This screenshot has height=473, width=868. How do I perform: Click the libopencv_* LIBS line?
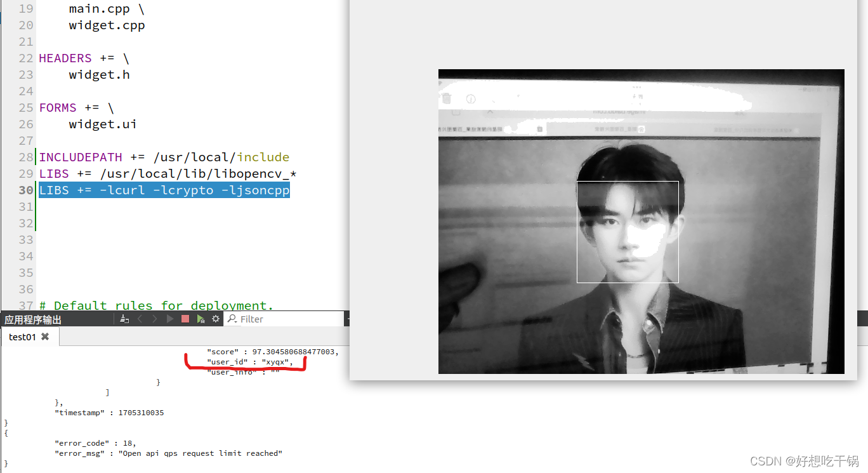[168, 173]
